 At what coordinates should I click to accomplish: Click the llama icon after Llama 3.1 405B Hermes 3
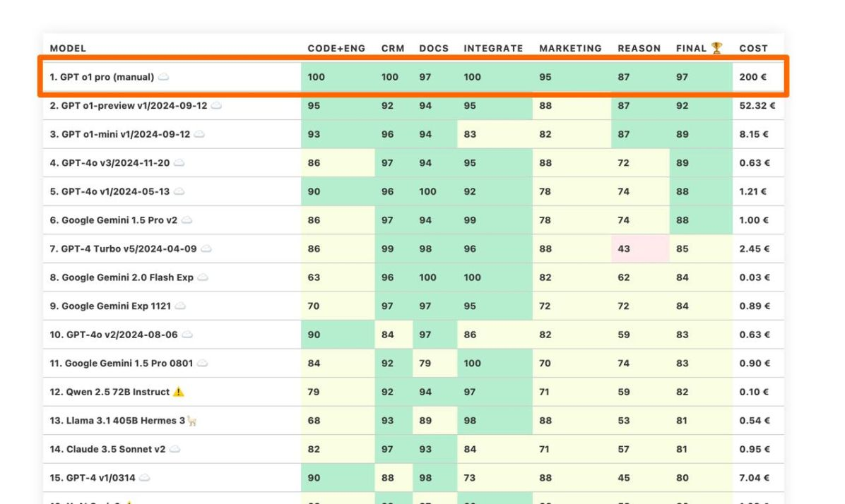click(192, 421)
